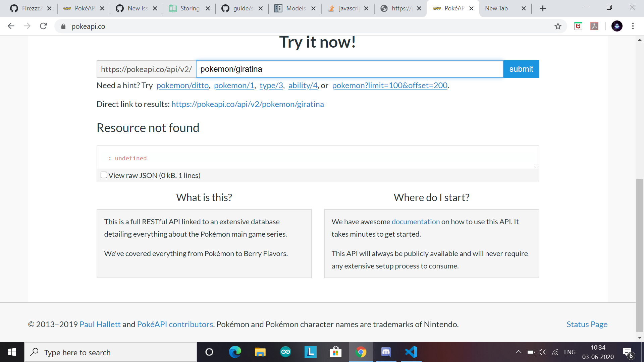Open the documentation link

(415, 222)
